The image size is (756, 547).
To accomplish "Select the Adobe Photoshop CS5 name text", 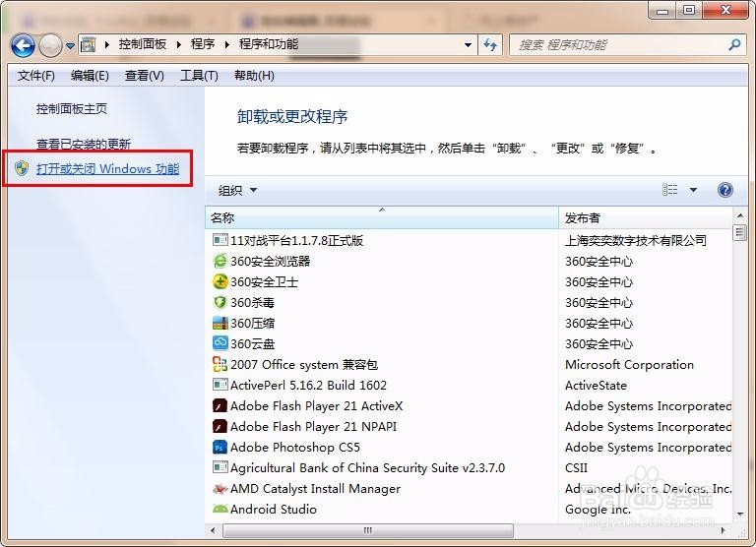I will point(295,448).
